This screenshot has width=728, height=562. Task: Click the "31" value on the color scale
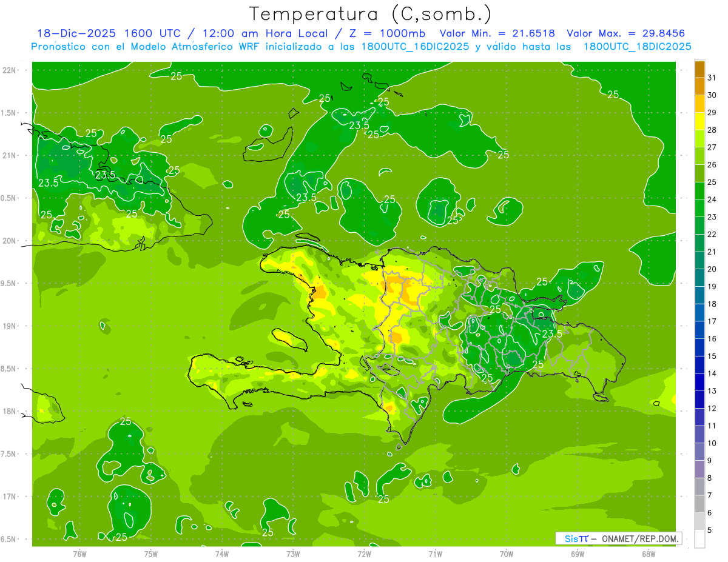tap(712, 78)
